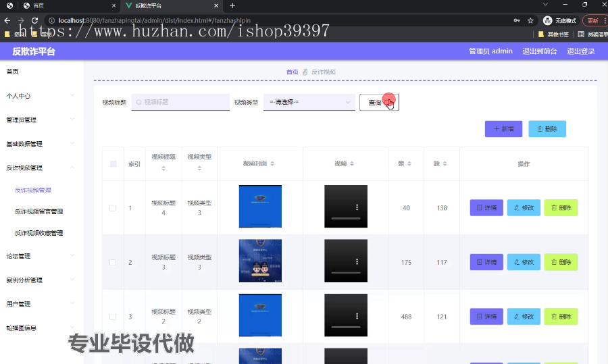Viewport: 608px width, 364px height.
Task: Click the row 2 police cartoon cover thumbnail
Action: coord(260,261)
